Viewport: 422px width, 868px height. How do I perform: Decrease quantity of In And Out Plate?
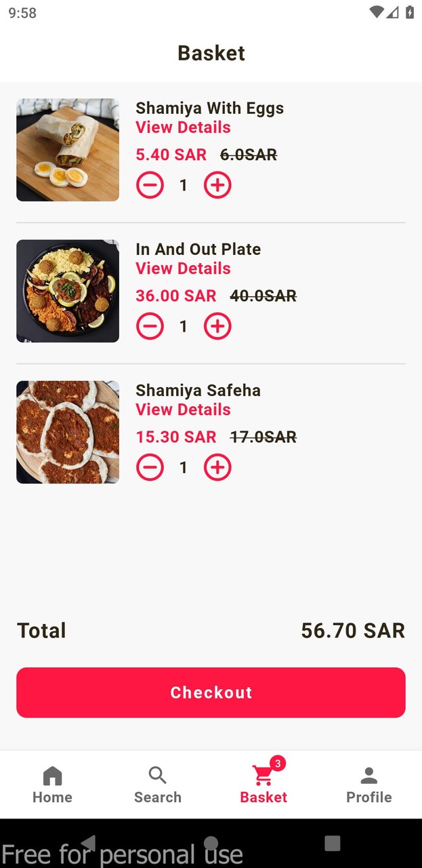pyautogui.click(x=150, y=326)
